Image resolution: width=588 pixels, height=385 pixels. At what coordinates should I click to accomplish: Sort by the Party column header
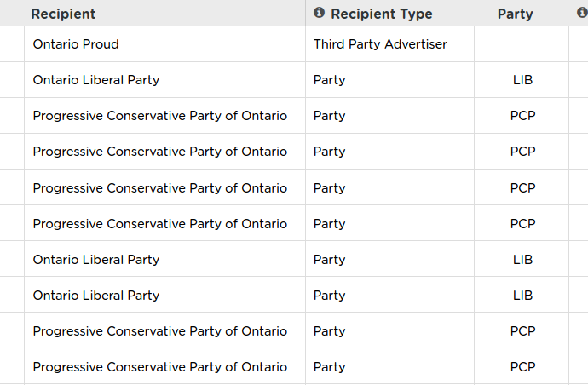pyautogui.click(x=515, y=14)
